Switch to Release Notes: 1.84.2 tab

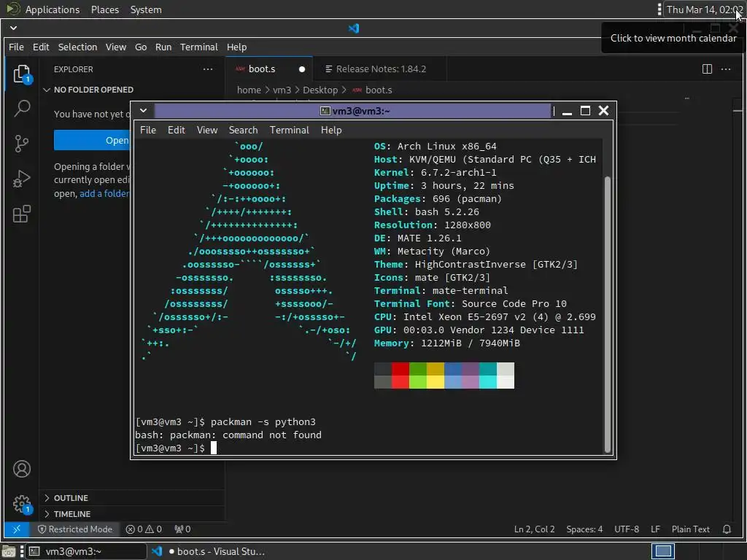(x=381, y=69)
